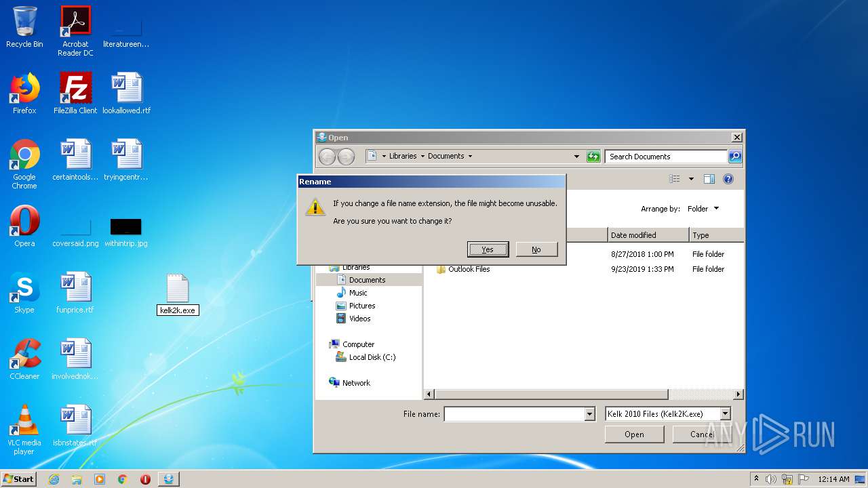Image resolution: width=868 pixels, height=488 pixels.
Task: Click the Start button
Action: pos(18,479)
